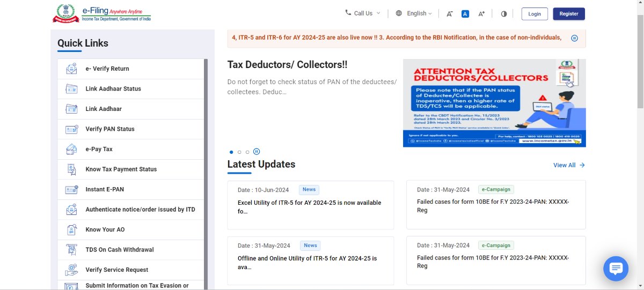
Task: Select the third carousel slide dot
Action: (x=247, y=152)
